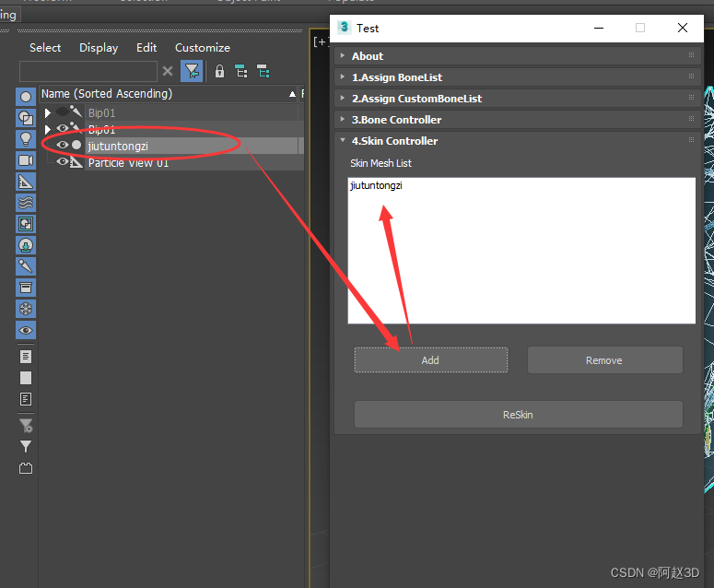
Task: Open the Edit menu
Action: coord(146,48)
